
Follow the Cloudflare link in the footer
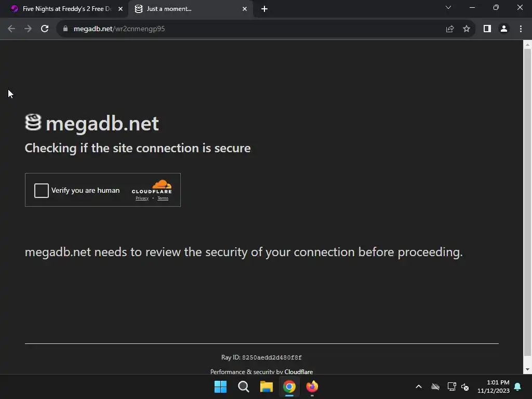tap(299, 371)
